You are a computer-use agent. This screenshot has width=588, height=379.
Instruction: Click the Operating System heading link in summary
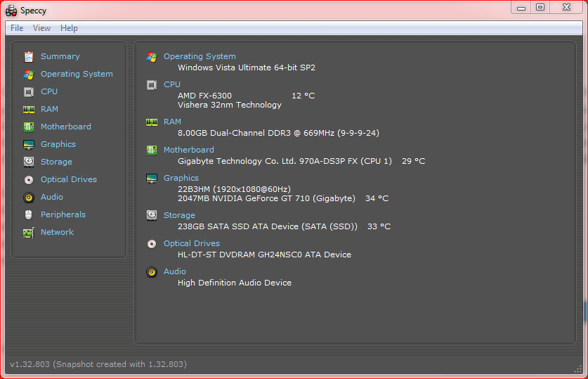point(200,56)
